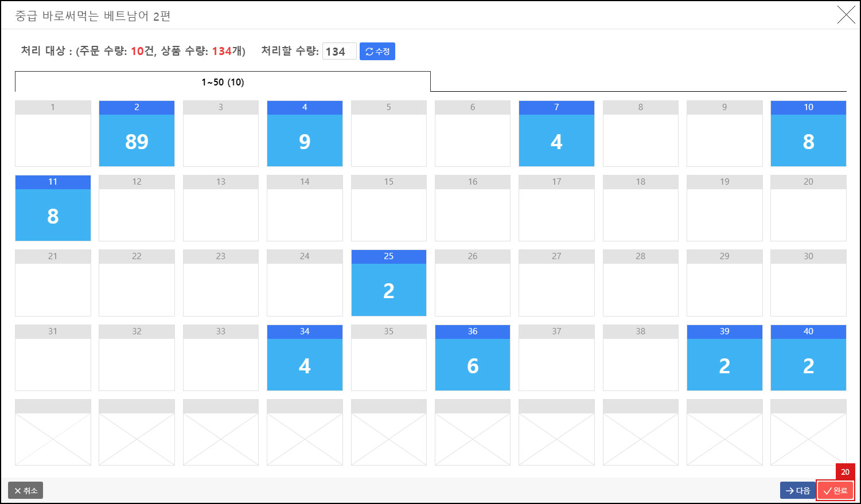Screen dimensions: 861x504
Task: Click the X icon in the 취소 button
Action: (18, 490)
